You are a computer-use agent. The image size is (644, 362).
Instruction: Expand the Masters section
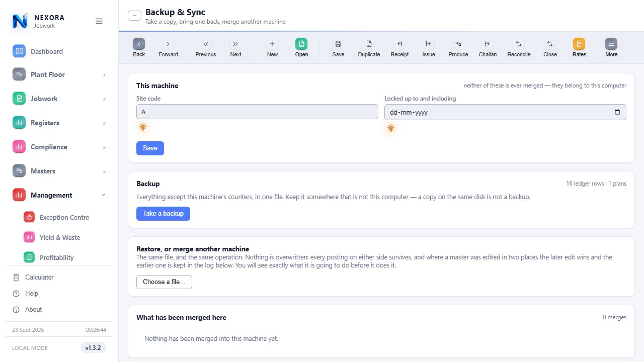click(x=59, y=171)
